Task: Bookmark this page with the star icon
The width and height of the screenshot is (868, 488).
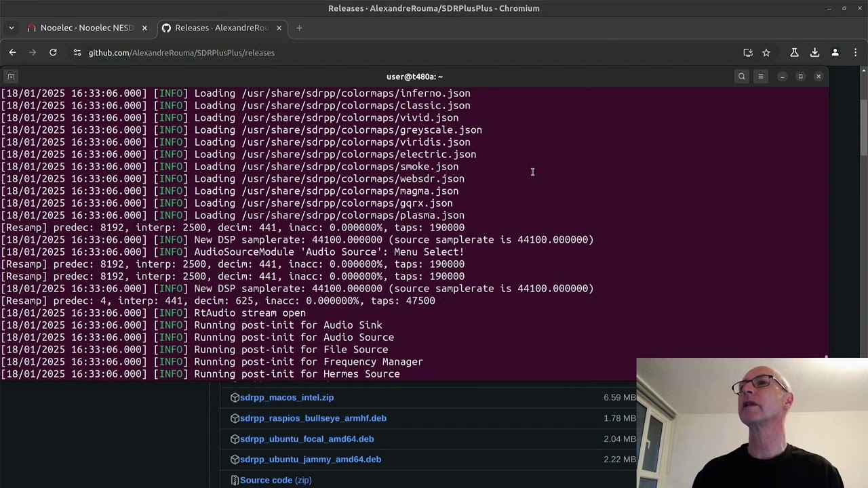Action: [766, 52]
